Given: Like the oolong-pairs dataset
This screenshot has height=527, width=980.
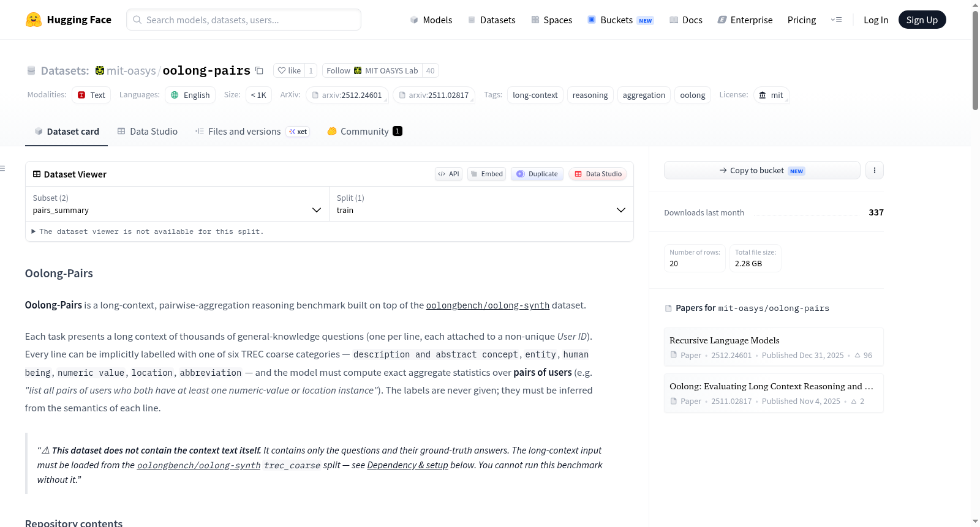Looking at the screenshot, I should [289, 70].
